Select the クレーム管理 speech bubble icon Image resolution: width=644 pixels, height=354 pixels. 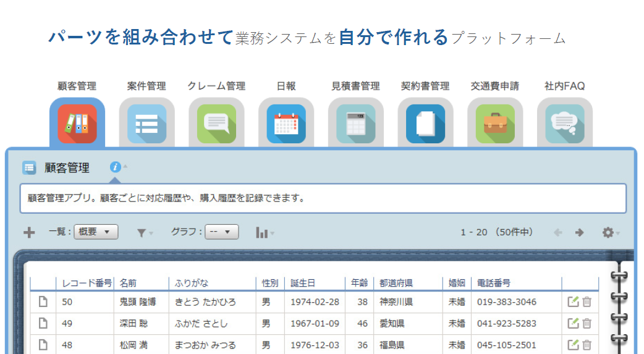216,124
